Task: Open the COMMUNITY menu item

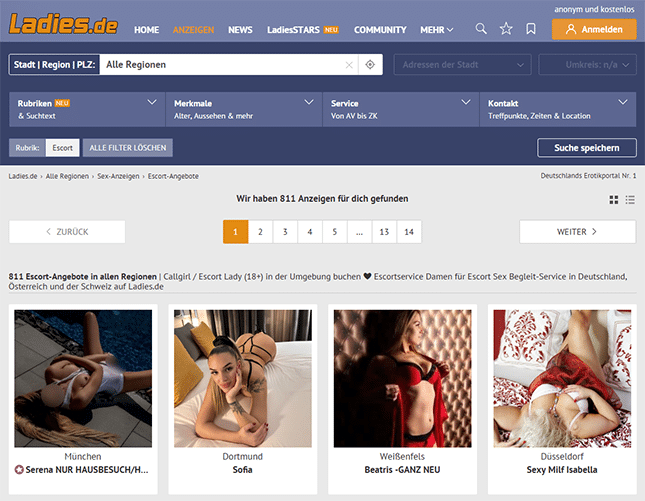Action: [x=380, y=30]
